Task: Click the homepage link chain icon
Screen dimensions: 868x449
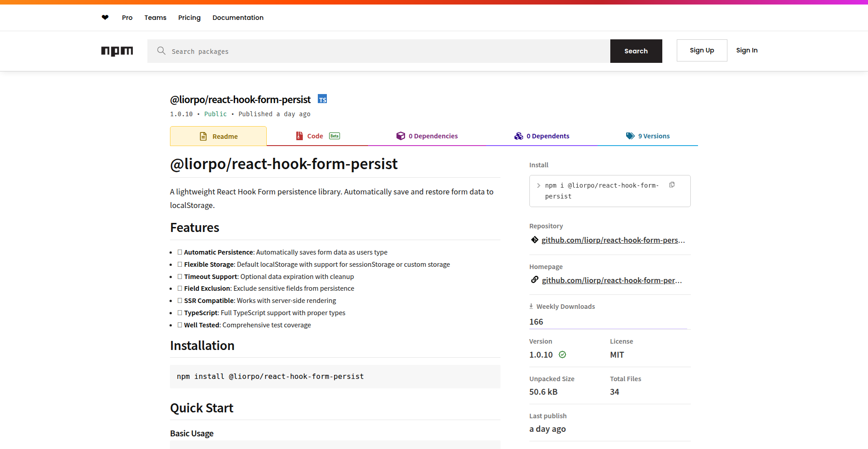Action: (535, 280)
